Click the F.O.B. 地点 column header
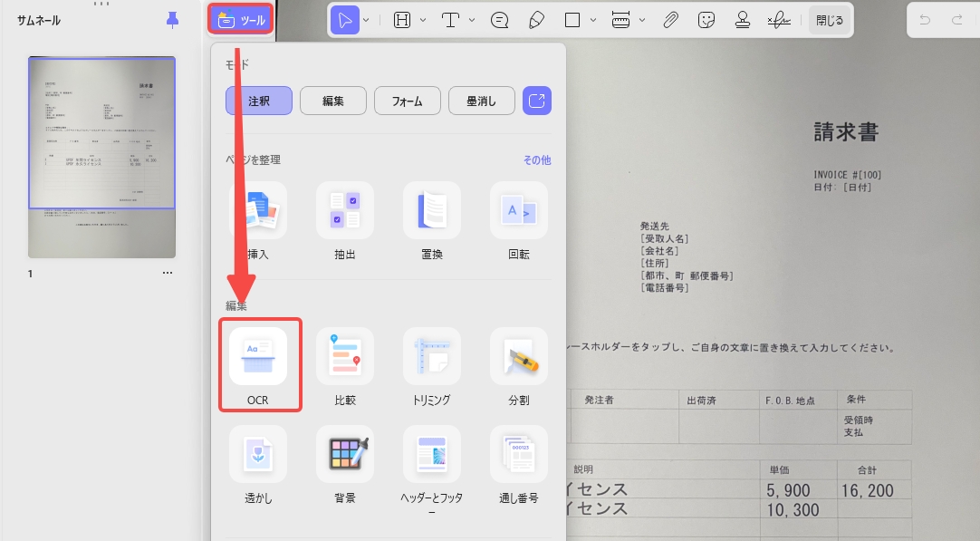Screen dimensions: 980x541 click(x=790, y=401)
